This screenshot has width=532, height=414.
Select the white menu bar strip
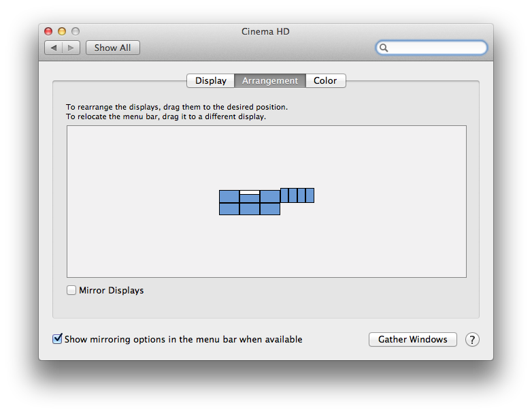(250, 193)
